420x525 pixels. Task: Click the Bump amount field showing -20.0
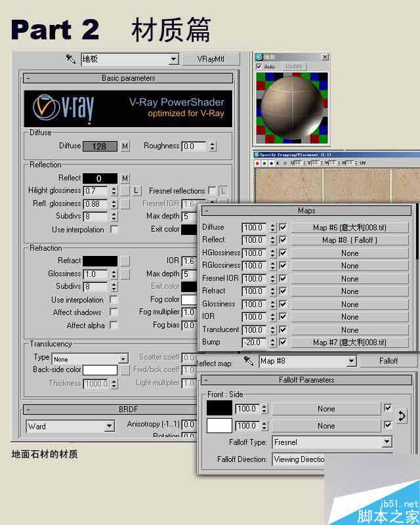[x=253, y=342]
